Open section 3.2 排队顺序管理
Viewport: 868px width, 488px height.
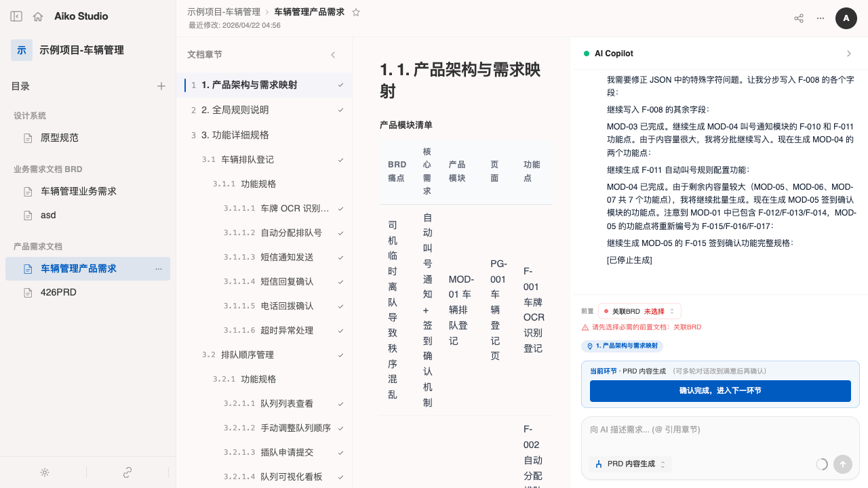tap(264, 355)
